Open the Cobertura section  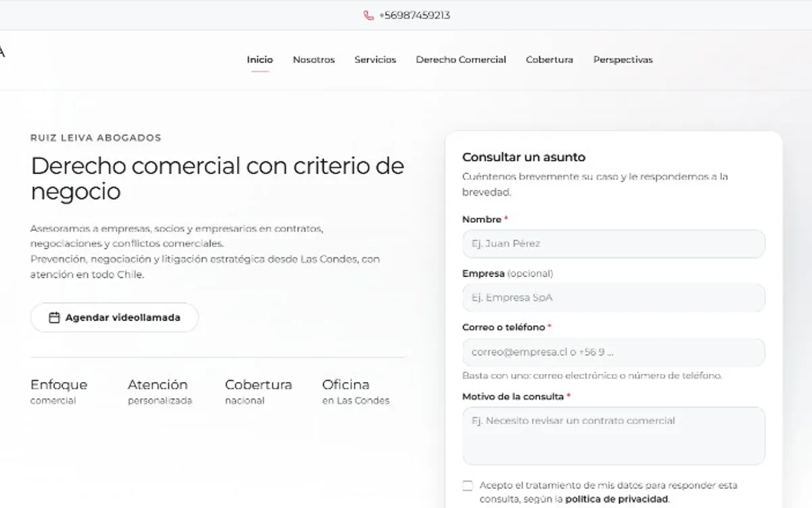tap(549, 60)
